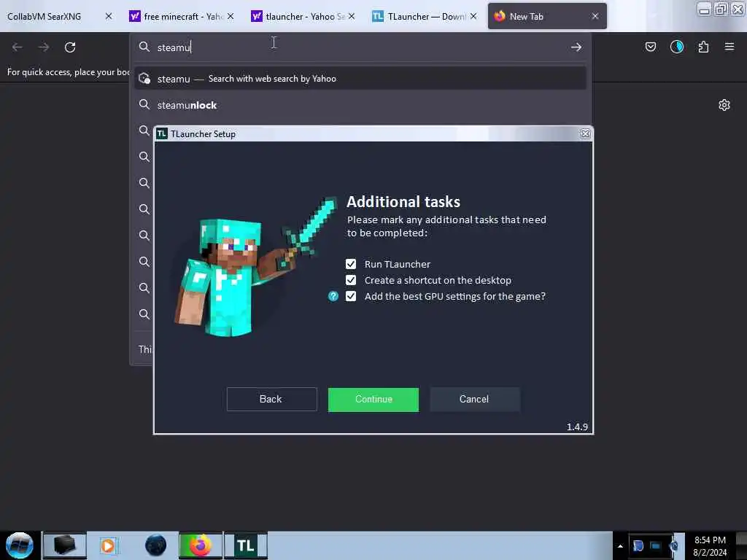The height and width of the screenshot is (560, 747).
Task: Open Windows Media Player from taskbar
Action: (108, 545)
